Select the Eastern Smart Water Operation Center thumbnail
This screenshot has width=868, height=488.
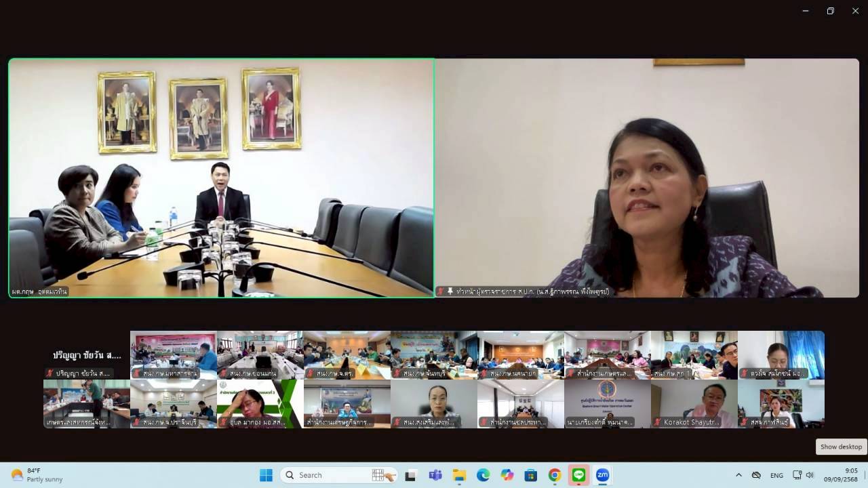click(607, 403)
